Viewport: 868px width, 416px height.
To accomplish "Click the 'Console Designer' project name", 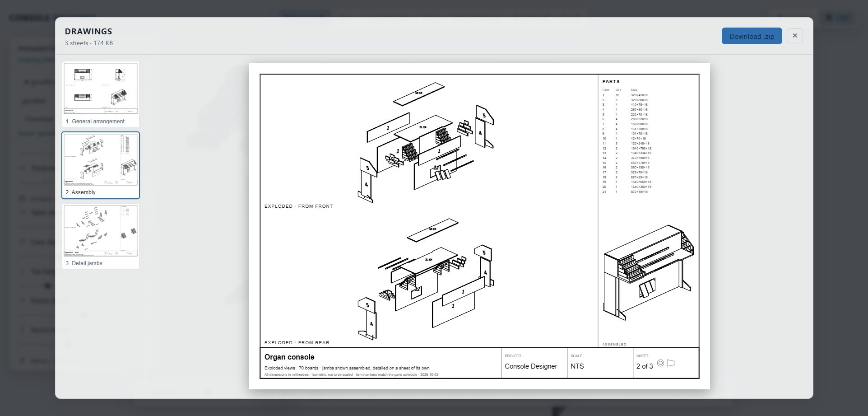I will (531, 366).
